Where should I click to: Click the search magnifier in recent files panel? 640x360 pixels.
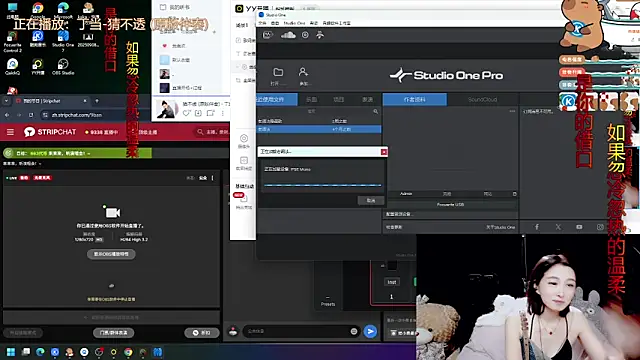coord(376,111)
